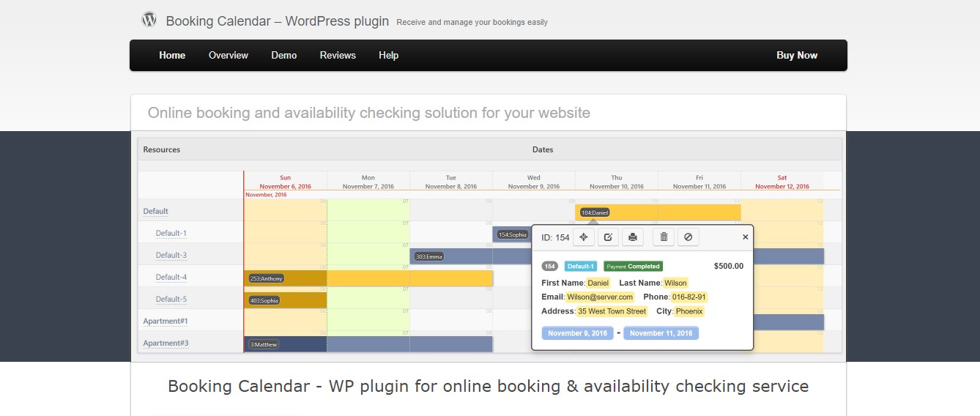Select the Default-4 resource
The width and height of the screenshot is (980, 416).
click(x=171, y=277)
